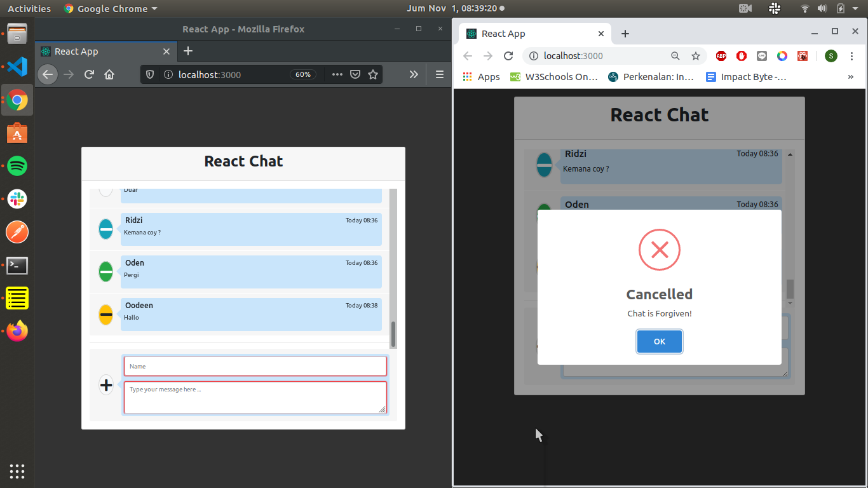Open Visual Studio Code from the dock

click(17, 67)
